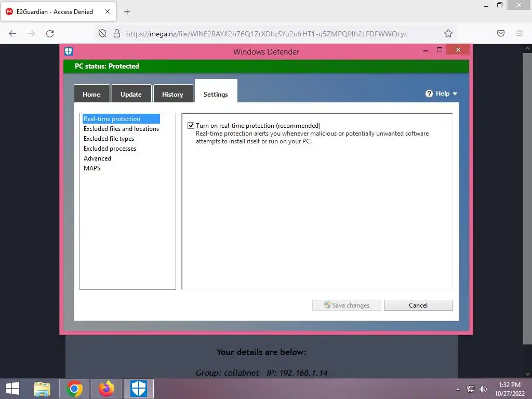
Task: Click the PC status: Protected banner
Action: point(266,66)
